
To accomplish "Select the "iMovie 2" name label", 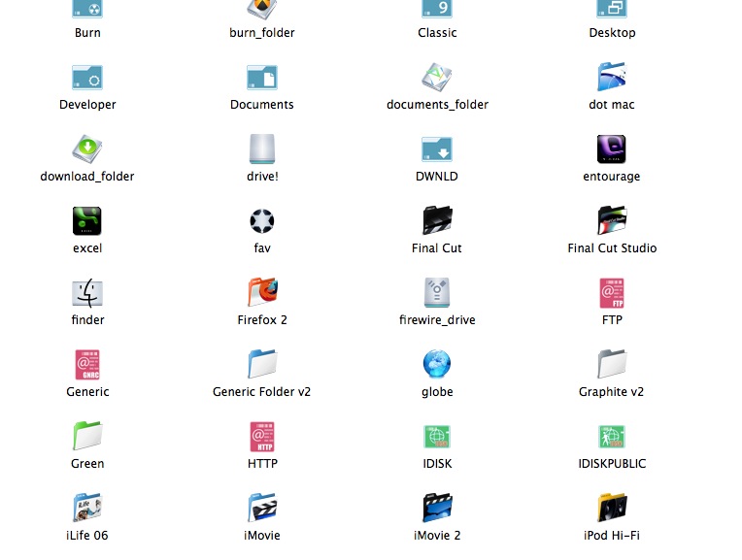I will point(437,536).
